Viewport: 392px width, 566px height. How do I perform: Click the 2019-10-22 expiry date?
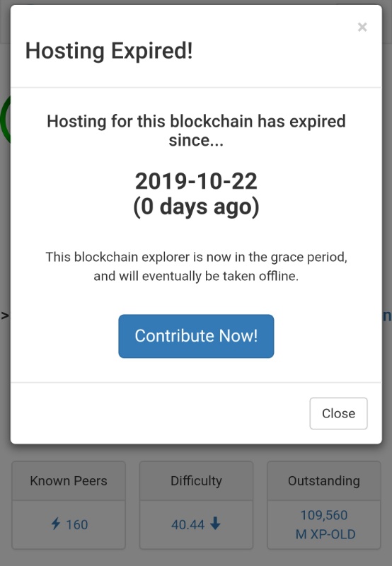196,181
